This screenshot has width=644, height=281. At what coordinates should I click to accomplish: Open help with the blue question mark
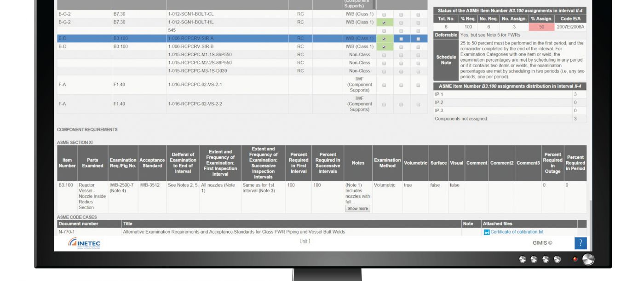tap(581, 243)
